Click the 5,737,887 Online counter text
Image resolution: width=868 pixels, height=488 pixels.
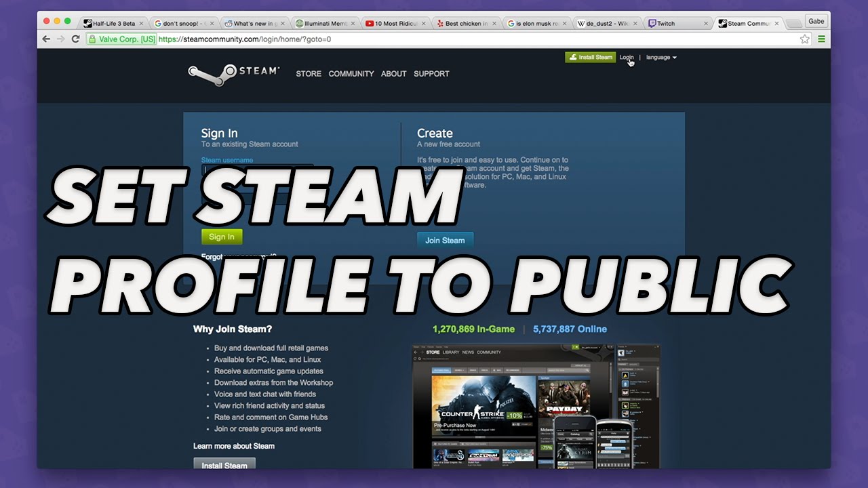pyautogui.click(x=570, y=329)
